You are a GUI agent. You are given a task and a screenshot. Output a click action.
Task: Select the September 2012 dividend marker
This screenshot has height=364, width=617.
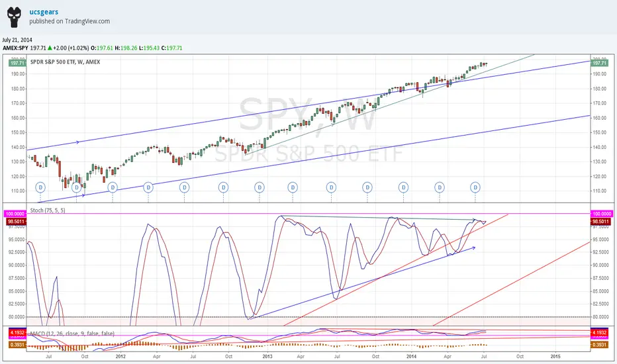pos(224,188)
